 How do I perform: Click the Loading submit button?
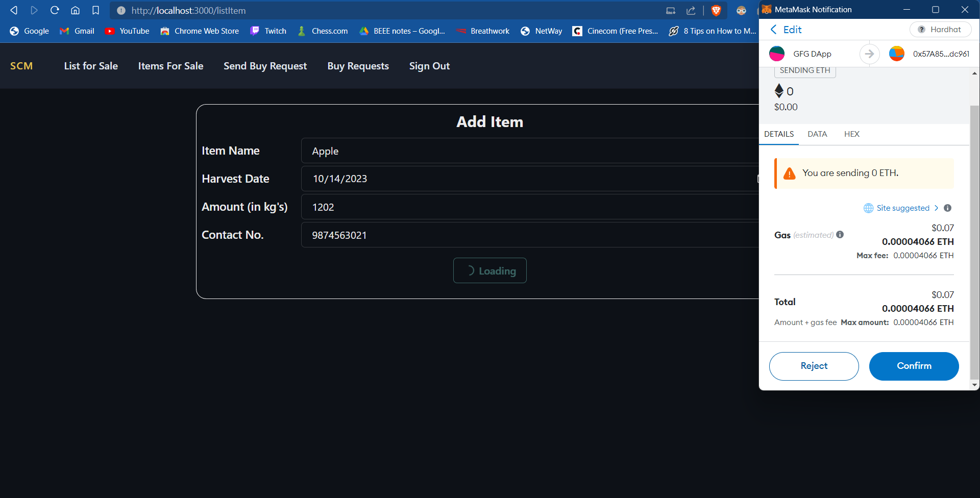click(x=489, y=270)
